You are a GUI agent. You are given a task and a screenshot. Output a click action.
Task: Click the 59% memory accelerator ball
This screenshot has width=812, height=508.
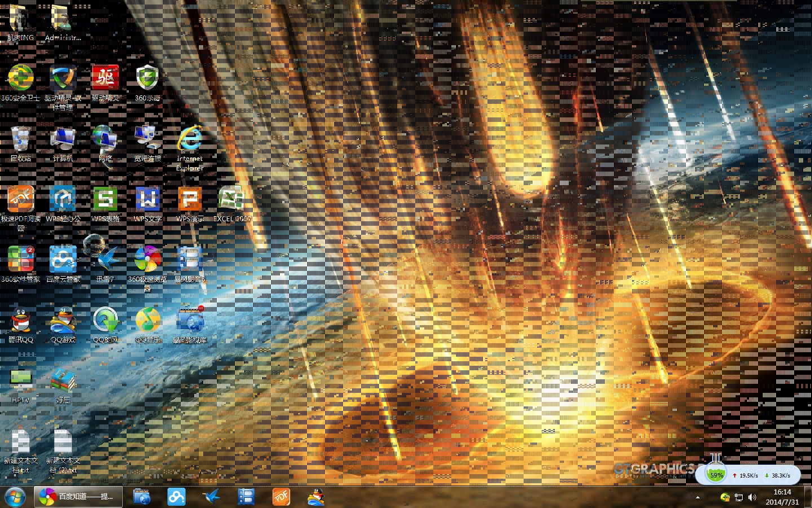[x=716, y=475]
